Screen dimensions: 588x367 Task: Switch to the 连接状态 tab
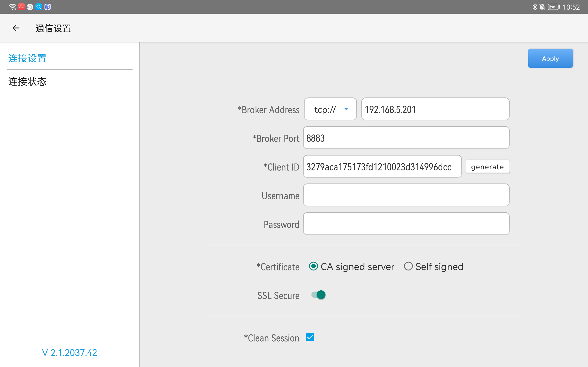[x=27, y=82]
